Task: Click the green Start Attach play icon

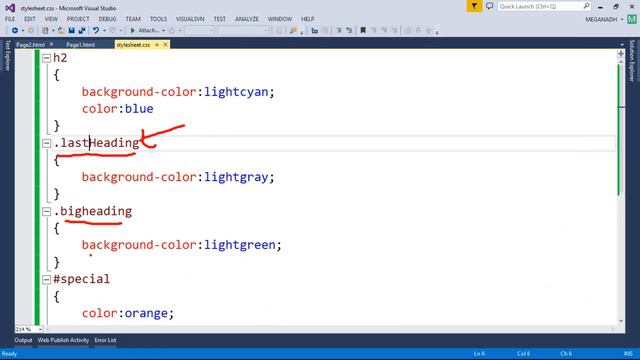Action: coord(133,31)
